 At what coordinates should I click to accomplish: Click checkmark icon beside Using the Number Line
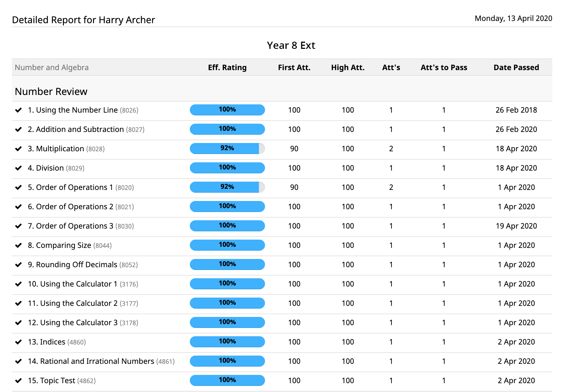click(19, 110)
